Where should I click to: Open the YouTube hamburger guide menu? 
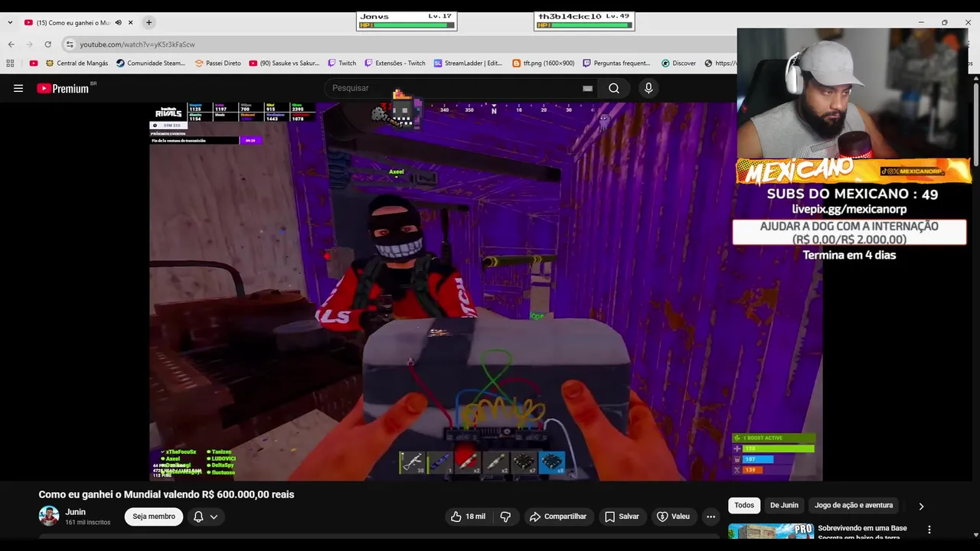click(x=18, y=88)
